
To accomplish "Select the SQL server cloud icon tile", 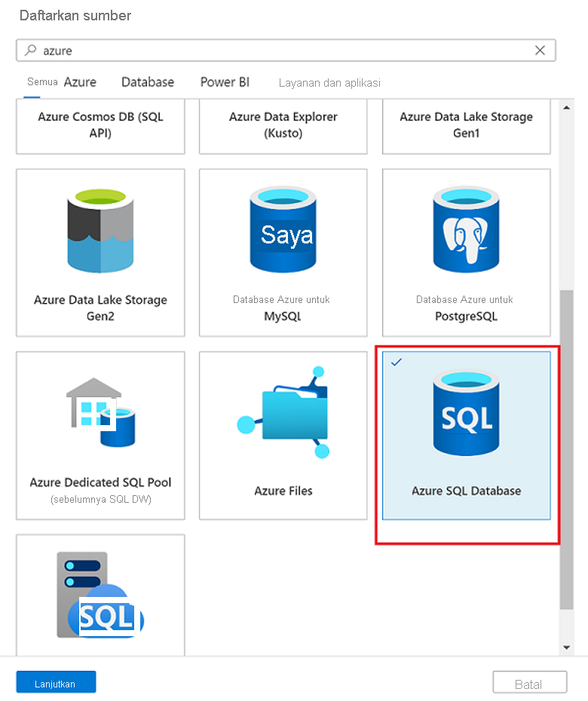I will (x=100, y=595).
